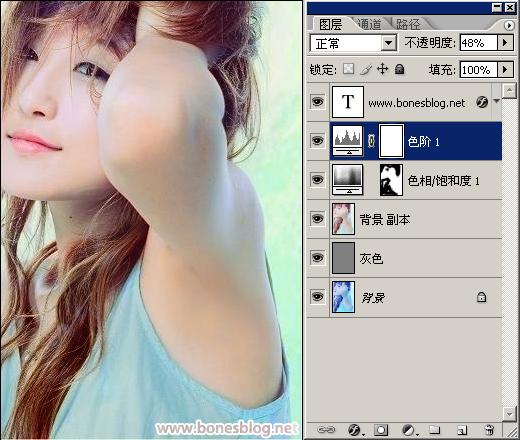This screenshot has width=520, height=440.
Task: Switch to the 路径 paths tab
Action: click(x=408, y=24)
